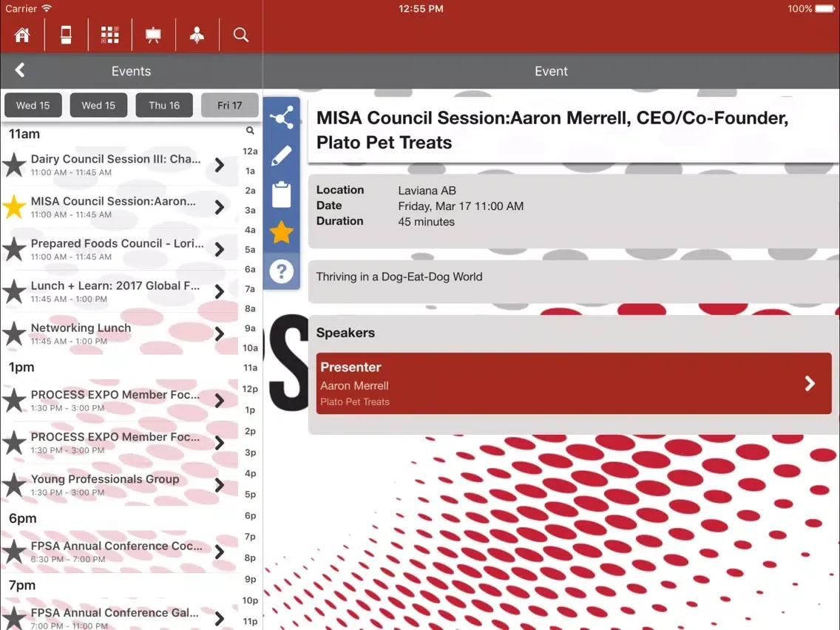Select the 'Dairy Council Session III: Cha...' title
The image size is (840, 630).
(115, 158)
